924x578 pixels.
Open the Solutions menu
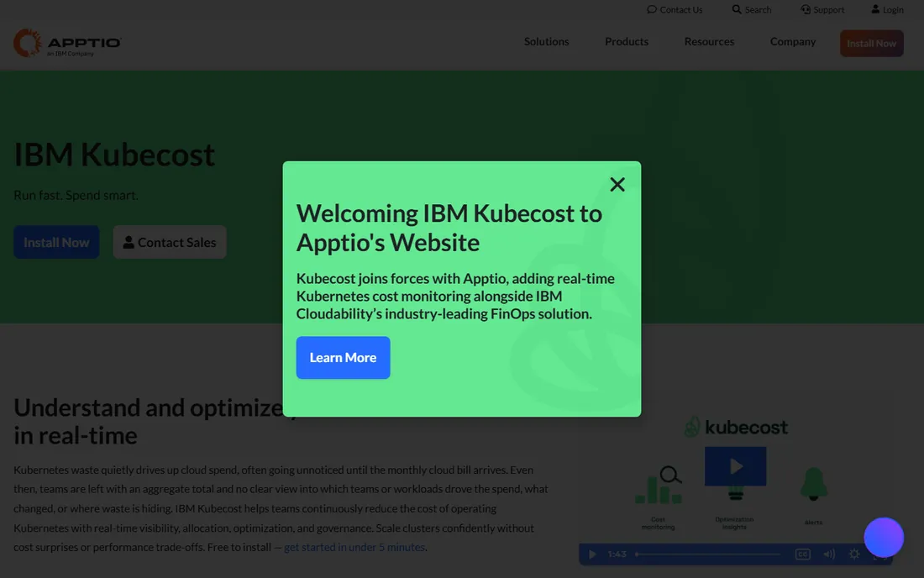[x=546, y=42]
